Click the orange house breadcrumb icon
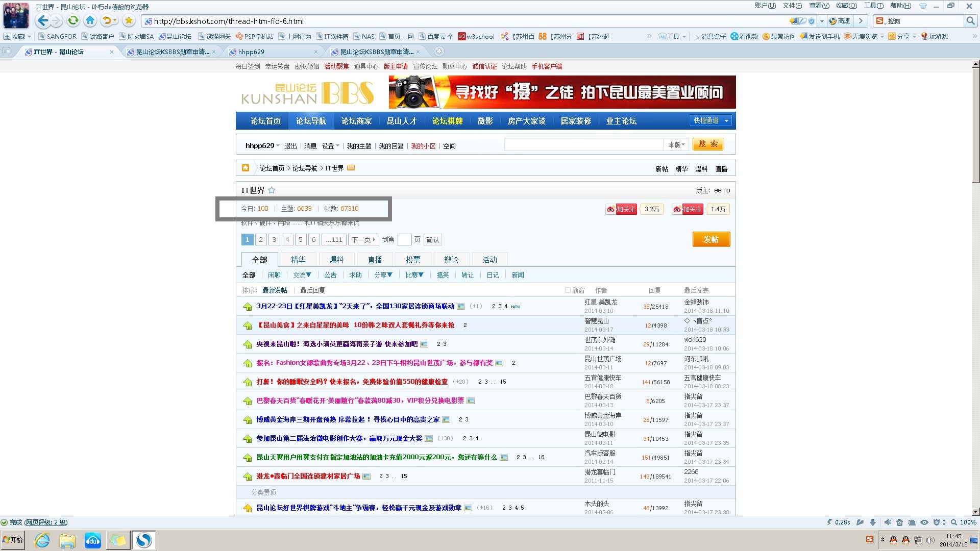980x551 pixels. (246, 168)
